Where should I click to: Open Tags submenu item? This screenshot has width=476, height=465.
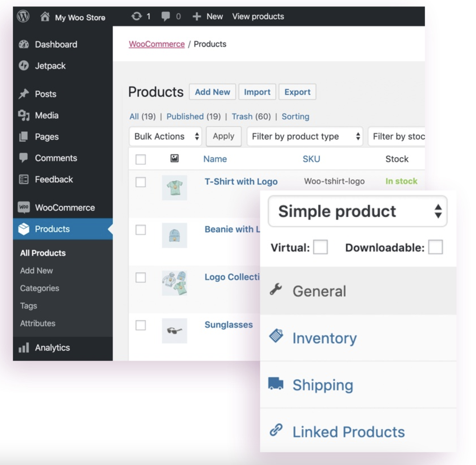pyautogui.click(x=29, y=306)
